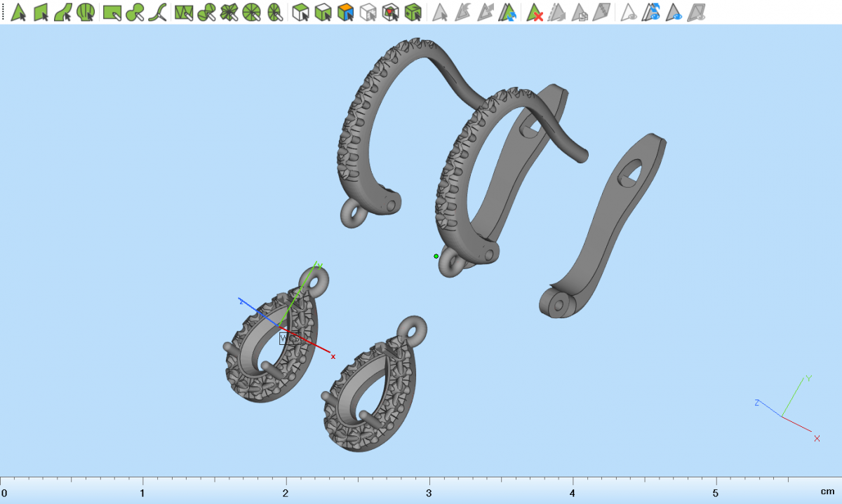Click the cube icon with red interior
Screen dimensions: 842x504
391,12
